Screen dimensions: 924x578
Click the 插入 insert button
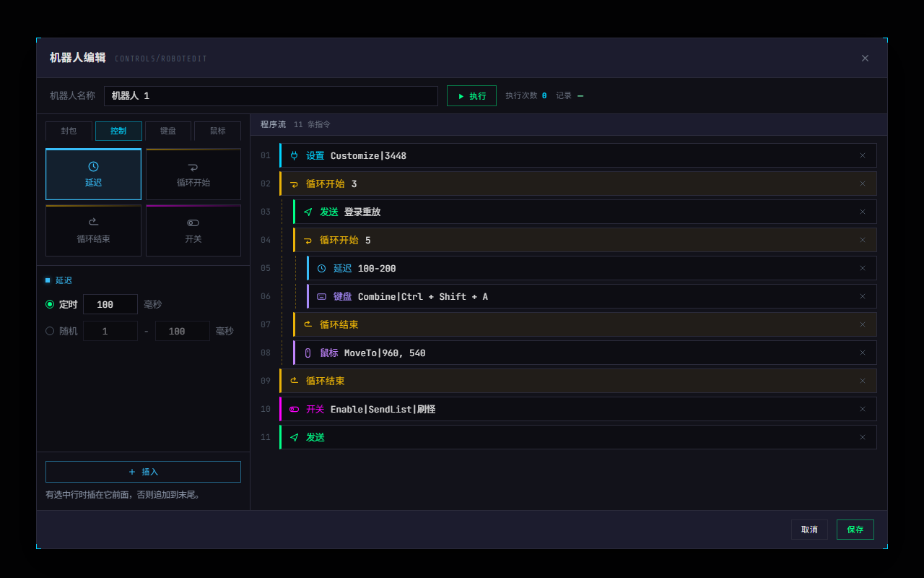click(143, 472)
